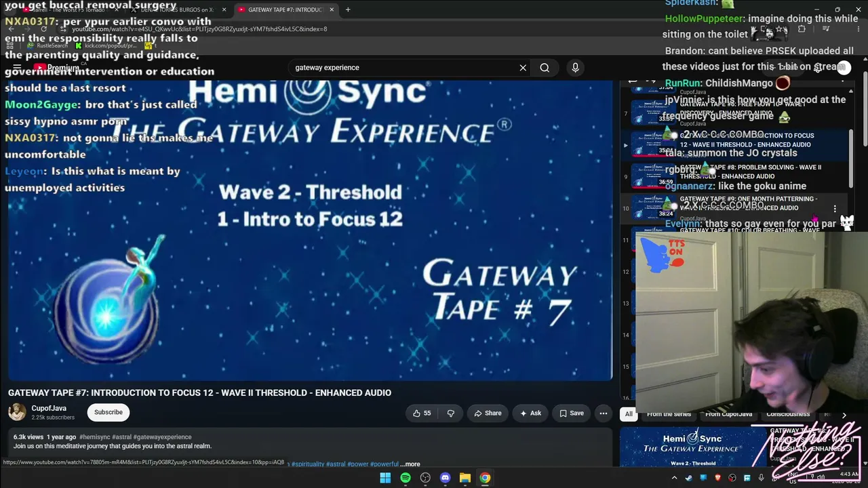Show more filter chips with the right arrow
The height and width of the screenshot is (488, 868).
pyautogui.click(x=844, y=415)
